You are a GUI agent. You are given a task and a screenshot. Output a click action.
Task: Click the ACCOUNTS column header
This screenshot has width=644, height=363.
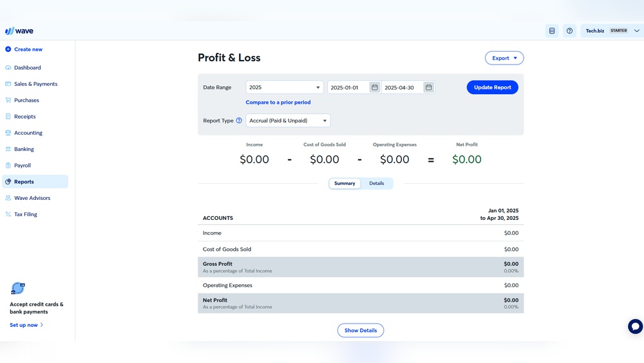tap(218, 218)
